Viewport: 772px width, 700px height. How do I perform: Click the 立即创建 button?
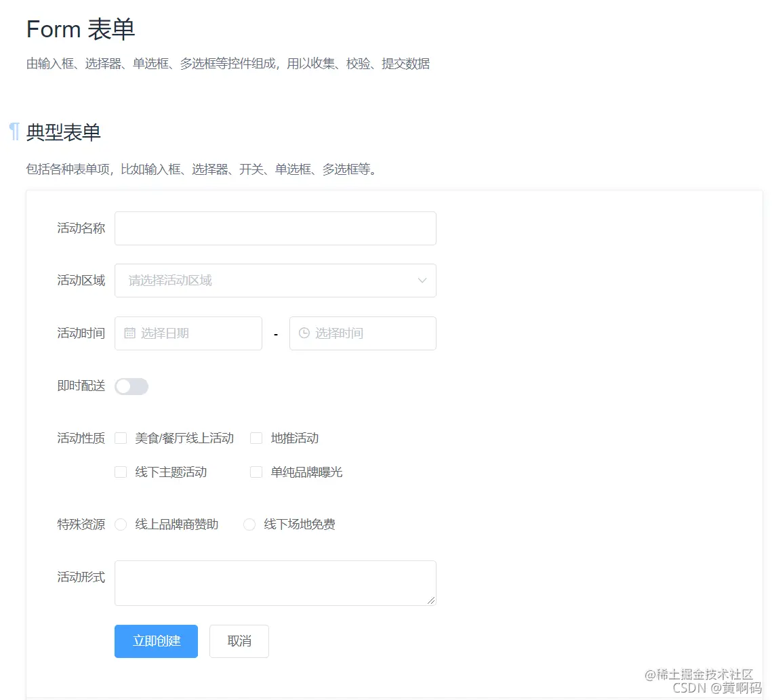(156, 642)
